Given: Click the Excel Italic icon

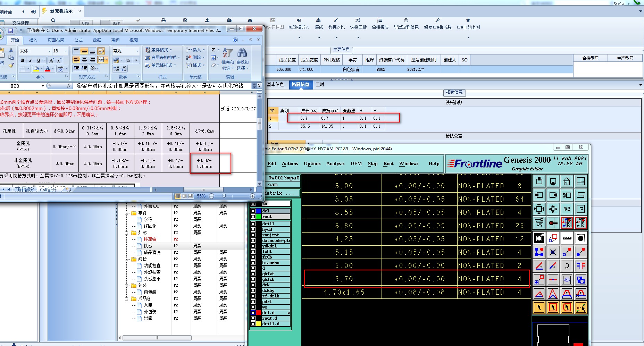Looking at the screenshot, I should 31,60.
